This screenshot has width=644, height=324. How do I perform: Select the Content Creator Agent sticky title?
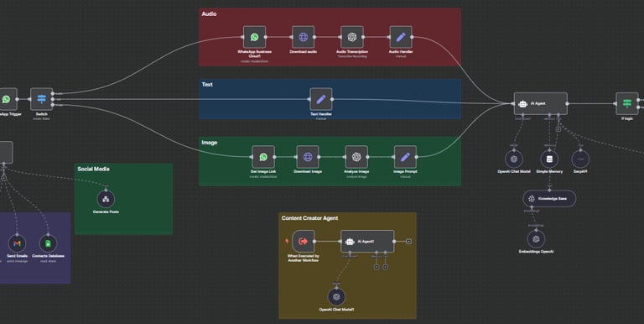pyautogui.click(x=309, y=218)
